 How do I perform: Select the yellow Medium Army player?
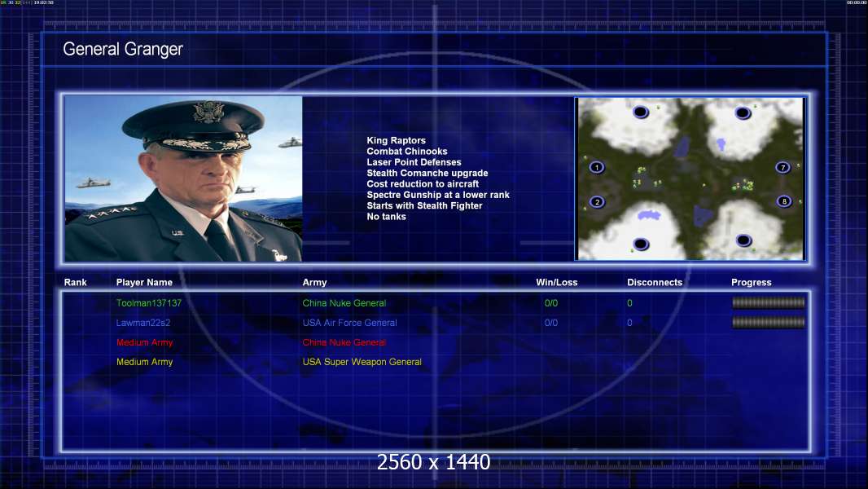[144, 362]
